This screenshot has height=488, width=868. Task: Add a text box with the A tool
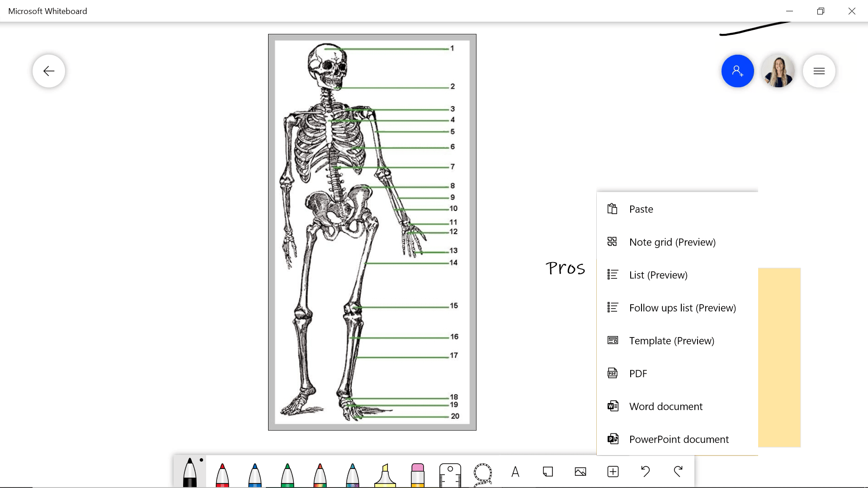click(515, 472)
